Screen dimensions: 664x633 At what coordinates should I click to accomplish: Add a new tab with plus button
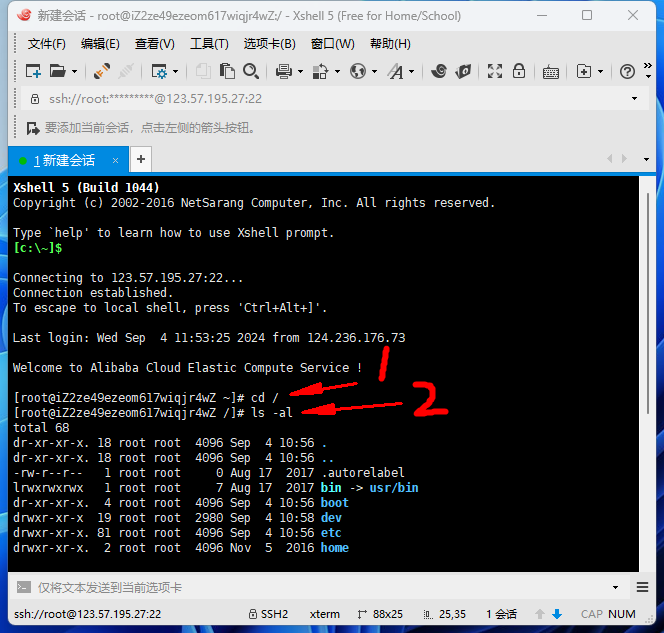pyautogui.click(x=141, y=159)
